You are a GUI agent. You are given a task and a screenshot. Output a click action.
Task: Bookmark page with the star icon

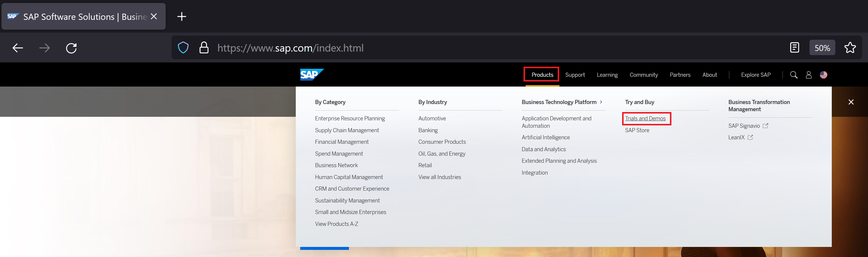pyautogui.click(x=850, y=48)
